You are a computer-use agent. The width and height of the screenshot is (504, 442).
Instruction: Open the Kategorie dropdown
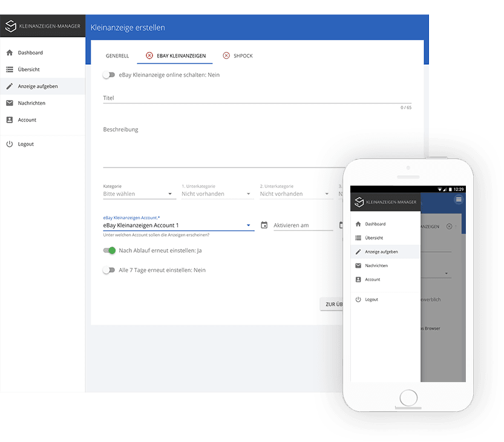click(139, 194)
